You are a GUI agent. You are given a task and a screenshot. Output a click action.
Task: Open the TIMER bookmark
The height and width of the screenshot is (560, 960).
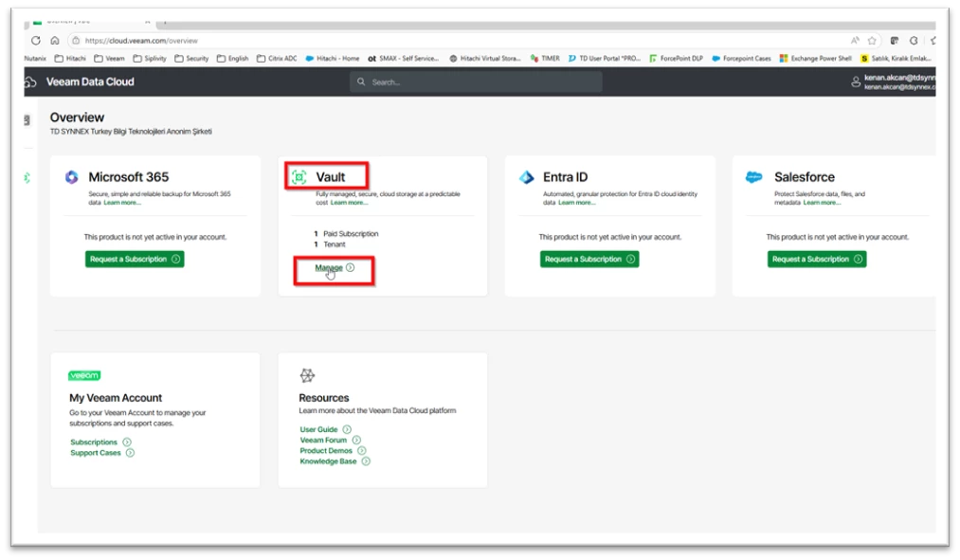tap(545, 58)
